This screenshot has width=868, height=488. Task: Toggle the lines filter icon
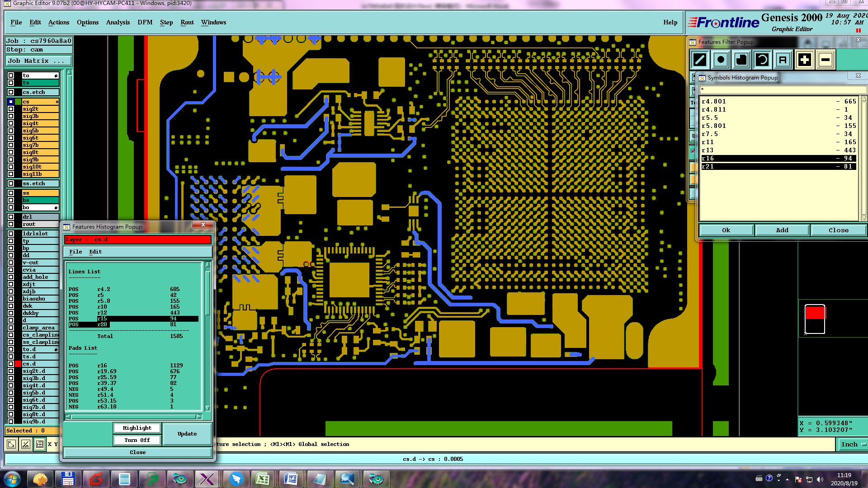[700, 60]
